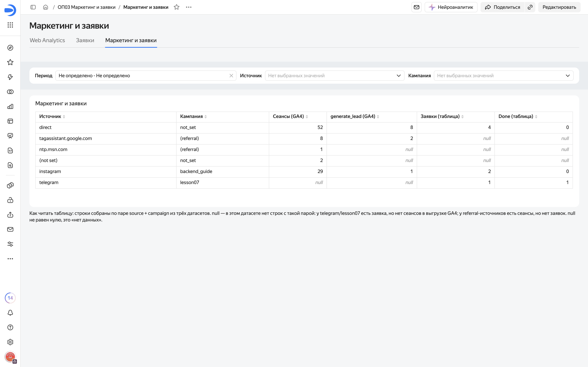
Task: Open the home breadcrumb icon
Action: (45, 7)
